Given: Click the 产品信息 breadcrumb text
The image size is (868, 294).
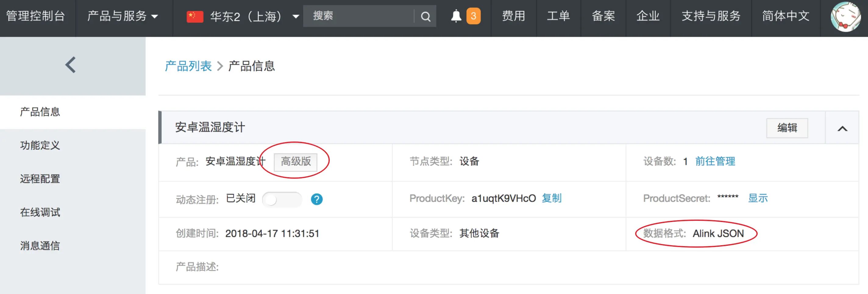Looking at the screenshot, I should point(251,66).
